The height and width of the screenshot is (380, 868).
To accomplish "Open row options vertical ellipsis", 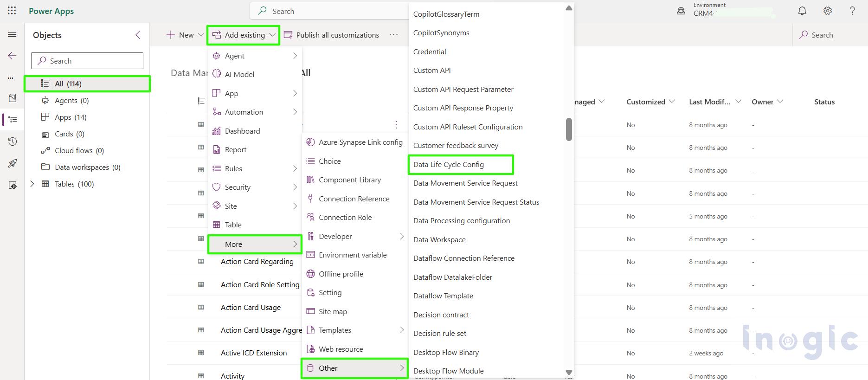I will (x=396, y=125).
